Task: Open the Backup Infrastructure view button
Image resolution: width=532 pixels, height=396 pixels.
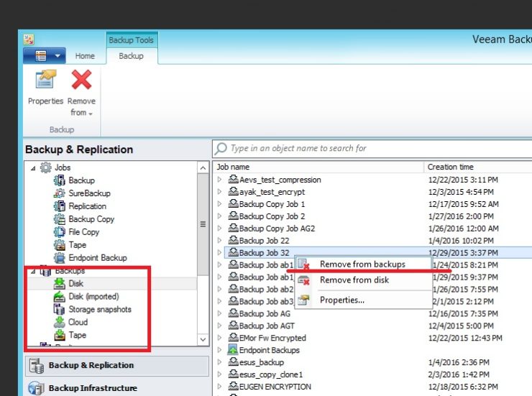Action: [117, 387]
